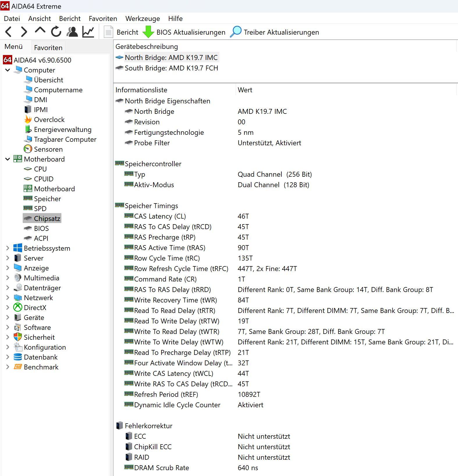Go up one level with up arrow
This screenshot has width=458, height=476.
(x=40, y=31)
